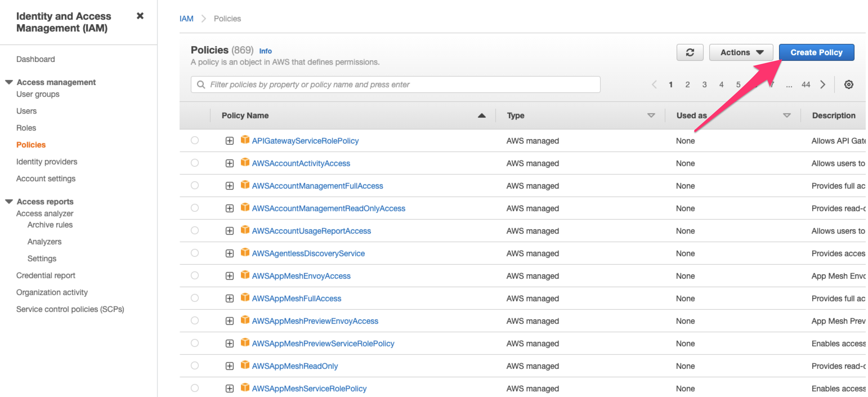The width and height of the screenshot is (868, 397).
Task: Click AWSAccountManagementFullAccess orange box icon
Action: [245, 185]
